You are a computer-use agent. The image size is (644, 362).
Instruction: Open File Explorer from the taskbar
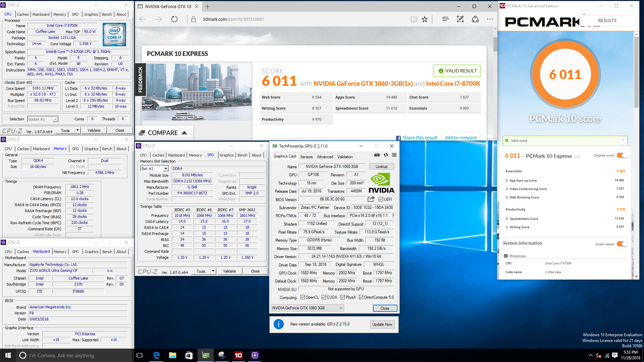tap(173, 355)
